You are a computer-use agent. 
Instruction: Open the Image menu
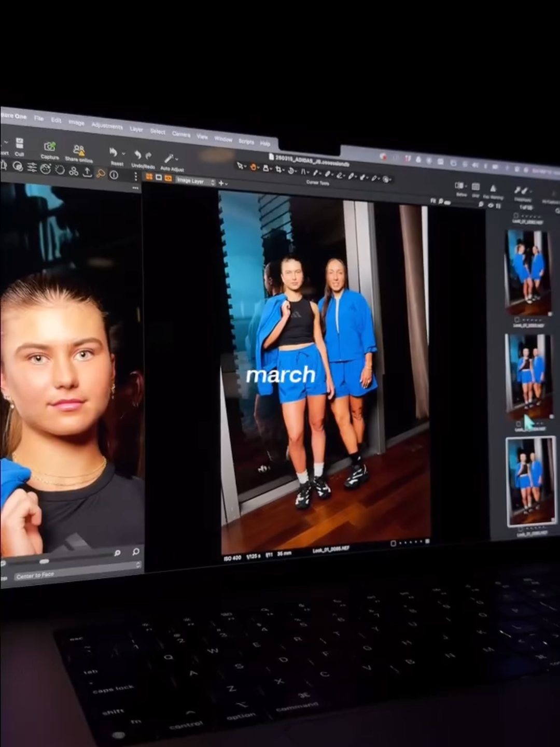(x=76, y=122)
